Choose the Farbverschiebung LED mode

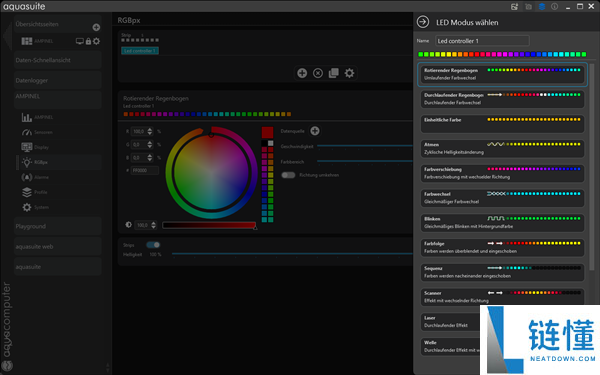pyautogui.click(x=502, y=173)
